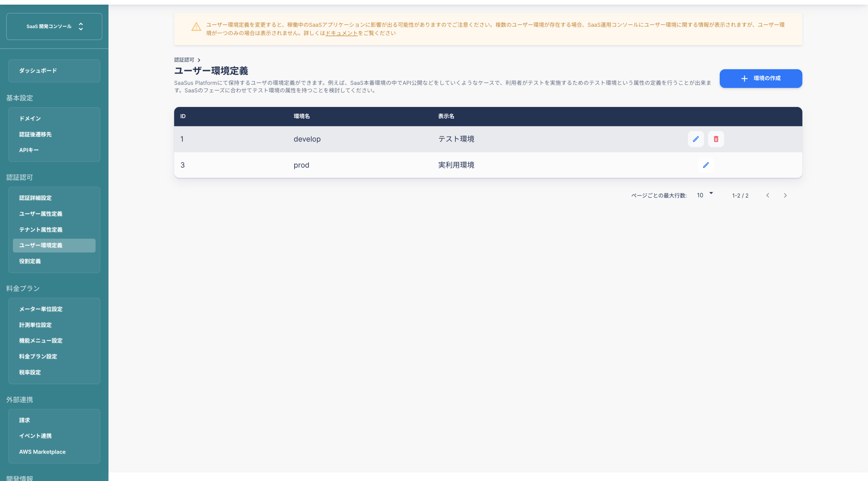Click the 環境の作成 button

click(x=760, y=78)
